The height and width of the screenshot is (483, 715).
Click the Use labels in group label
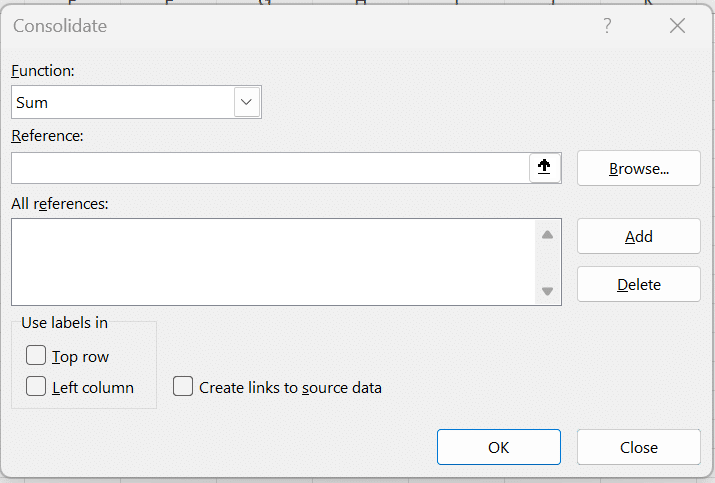(64, 322)
